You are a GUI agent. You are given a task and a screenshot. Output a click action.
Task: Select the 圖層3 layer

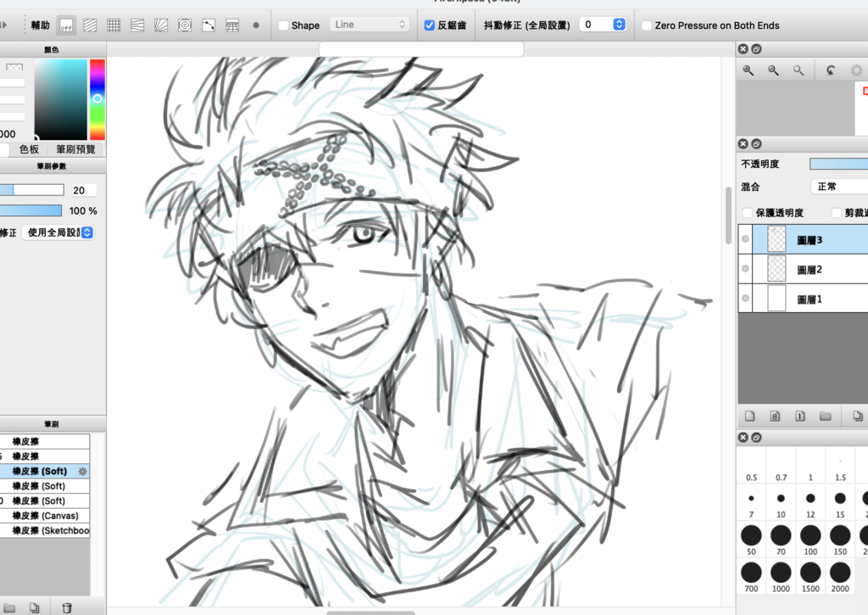[810, 240]
